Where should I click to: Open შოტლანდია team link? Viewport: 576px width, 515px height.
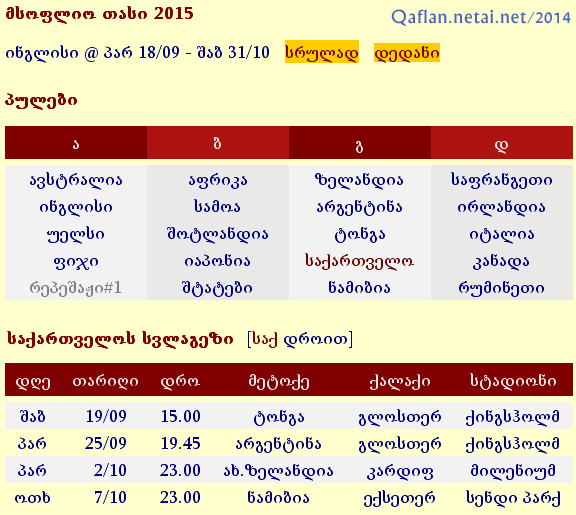click(x=217, y=234)
